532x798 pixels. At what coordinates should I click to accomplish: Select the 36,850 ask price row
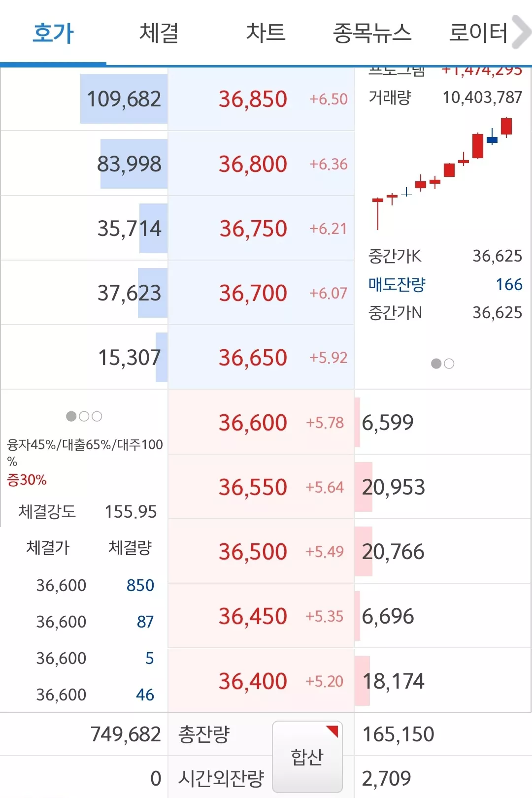[x=261, y=99]
